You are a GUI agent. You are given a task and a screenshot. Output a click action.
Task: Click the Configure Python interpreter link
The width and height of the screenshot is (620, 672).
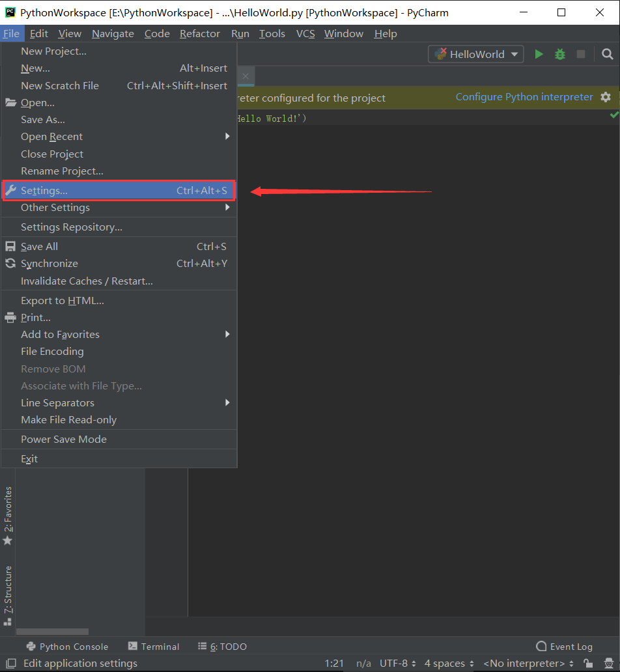pyautogui.click(x=524, y=96)
